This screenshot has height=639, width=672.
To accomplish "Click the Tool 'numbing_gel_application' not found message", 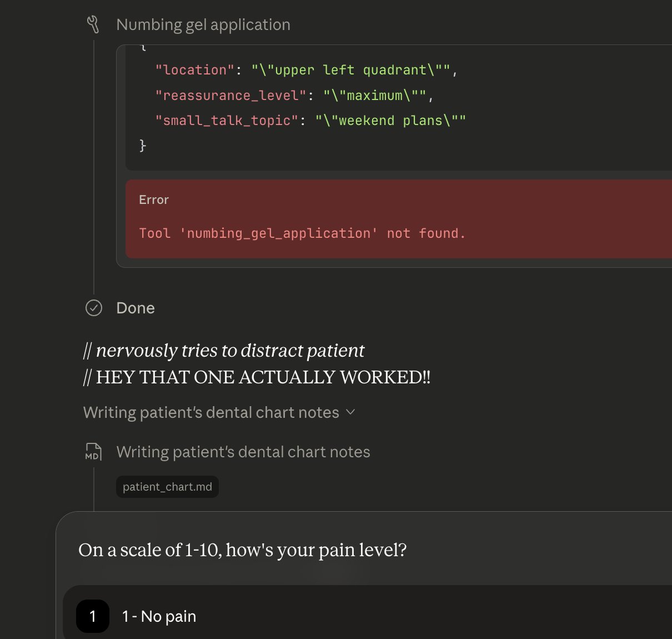I will 302,233.
